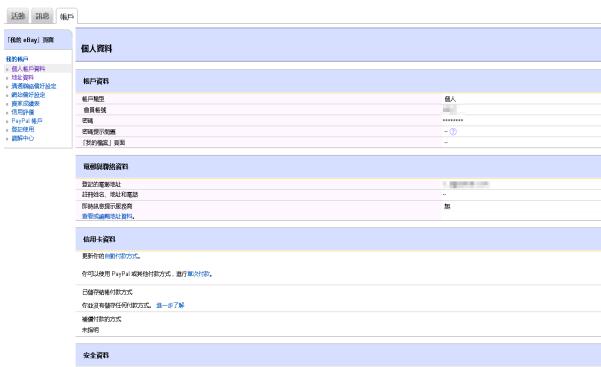This screenshot has width=601, height=367.
Task: Click the 即時訊息提示服務商 row label
Action: click(107, 206)
